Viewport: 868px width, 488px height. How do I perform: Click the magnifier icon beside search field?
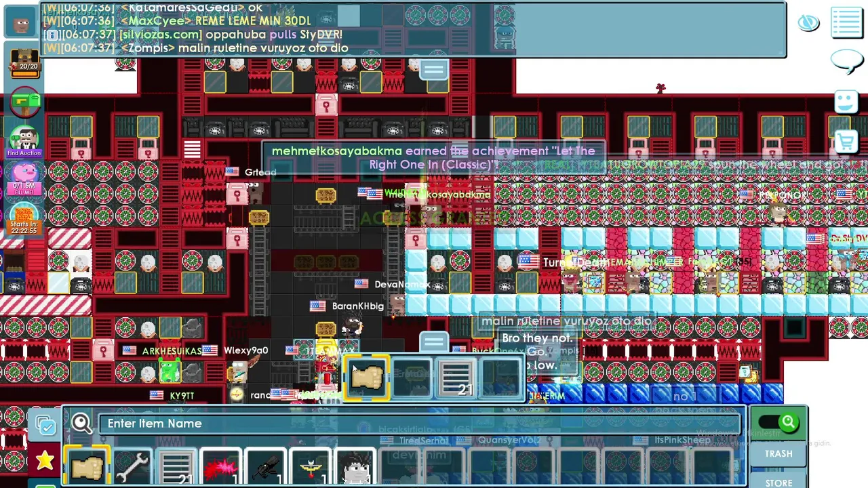(81, 424)
